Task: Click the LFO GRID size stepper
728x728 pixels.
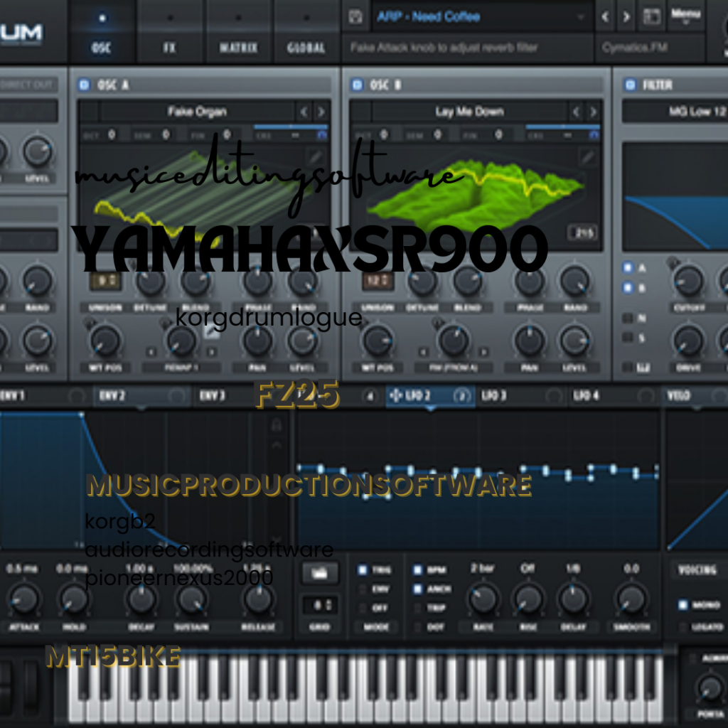Action: 319,605
